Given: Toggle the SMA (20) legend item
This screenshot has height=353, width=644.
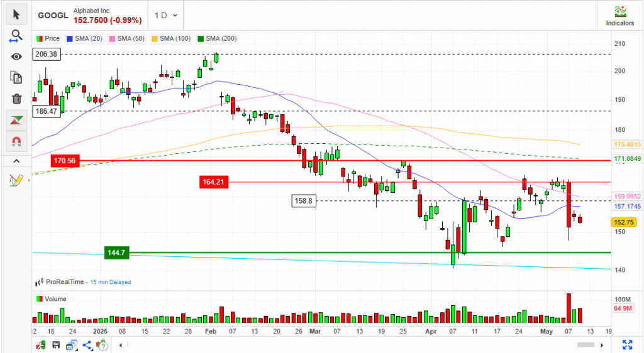Looking at the screenshot, I should 84,38.
